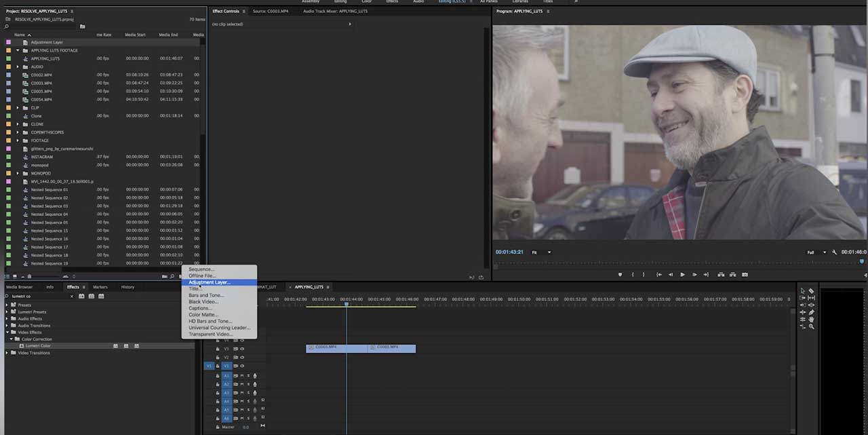Open the Source: C0003.MP4 tab
Viewport: 868px width, 435px height.
pyautogui.click(x=271, y=11)
